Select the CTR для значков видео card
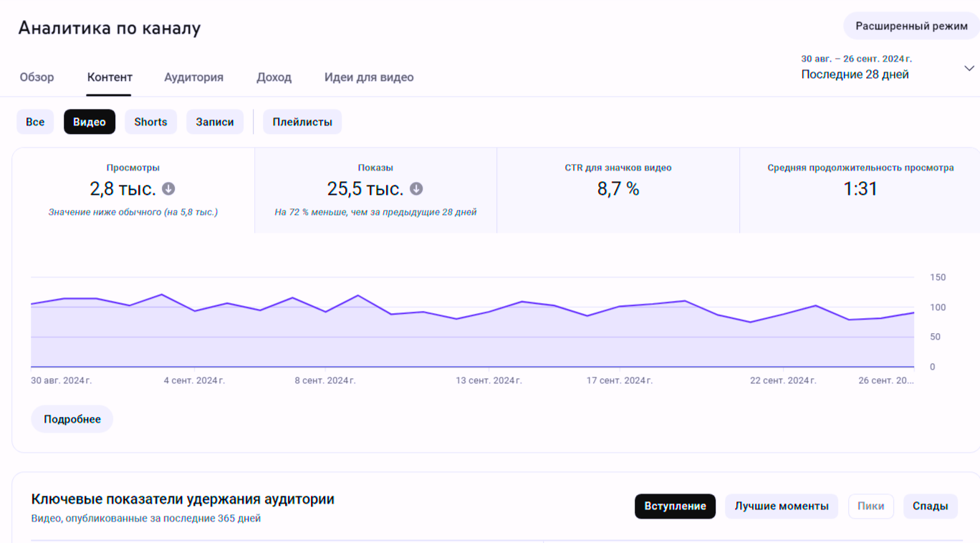The height and width of the screenshot is (543, 980). pos(618,190)
